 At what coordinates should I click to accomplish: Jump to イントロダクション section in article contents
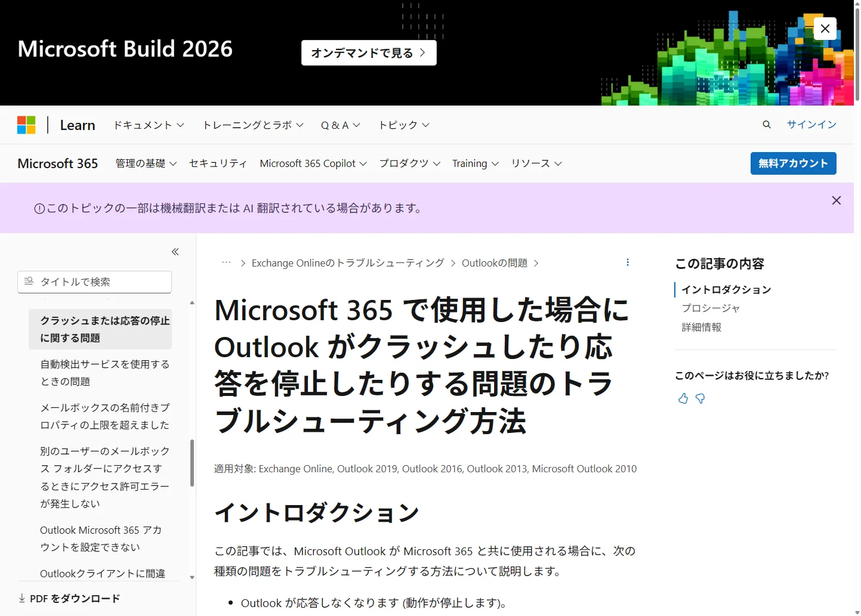coord(726,290)
